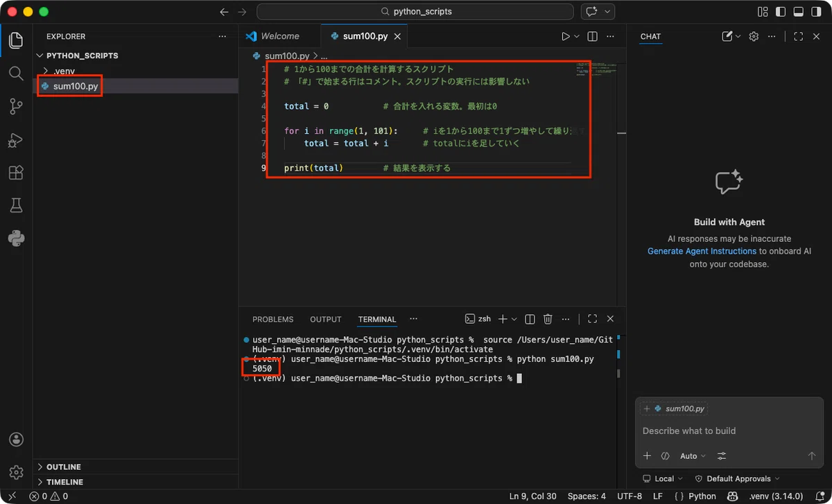832x504 pixels.
Task: Start a new chat session
Action: (x=727, y=36)
